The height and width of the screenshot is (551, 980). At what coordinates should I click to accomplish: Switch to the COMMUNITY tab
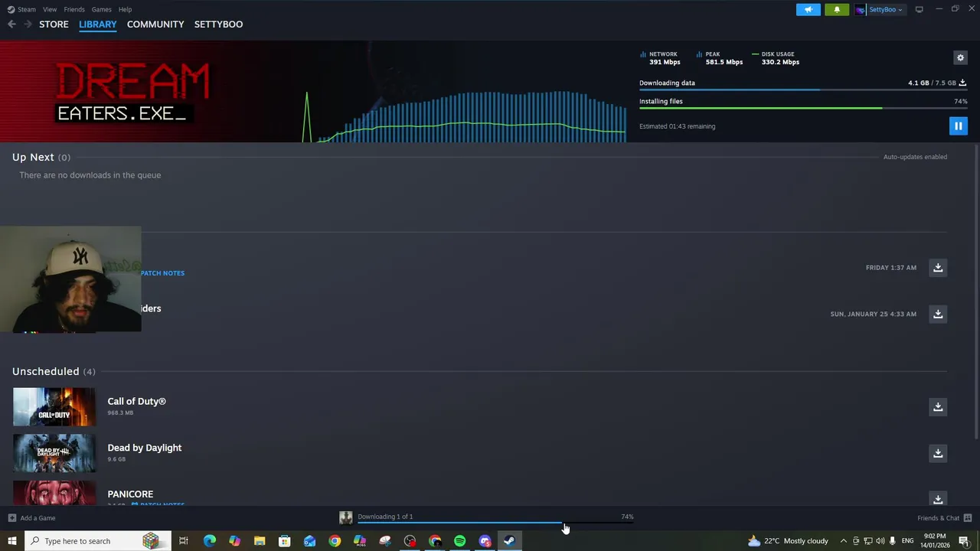click(155, 24)
